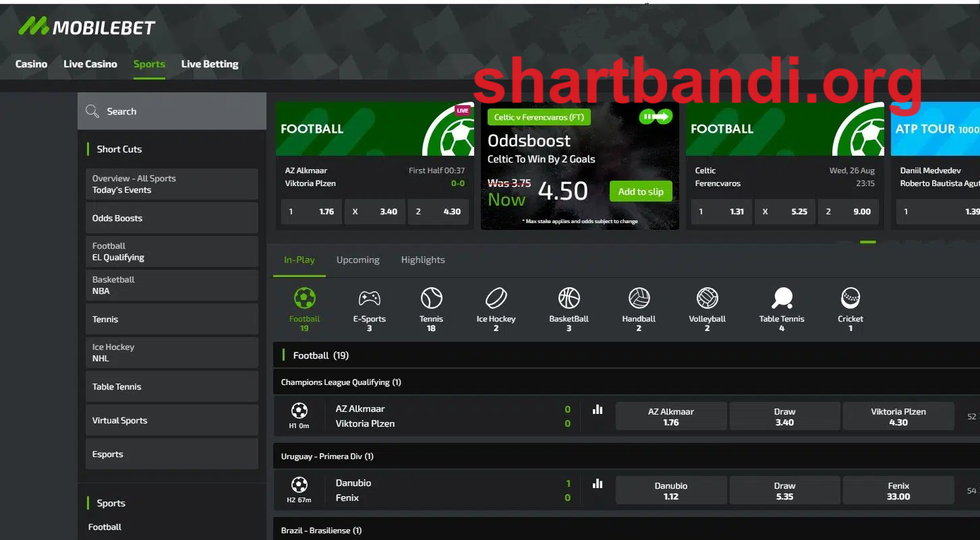Pick 2 at 4.30 on AZ Alkmaar card
980x540 pixels.
pos(438,212)
